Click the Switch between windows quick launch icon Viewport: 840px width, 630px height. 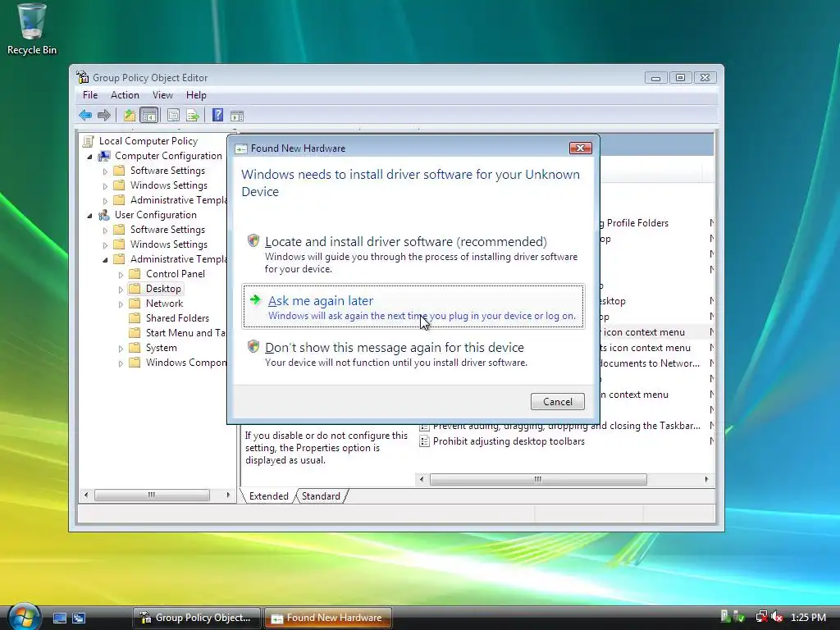click(79, 618)
